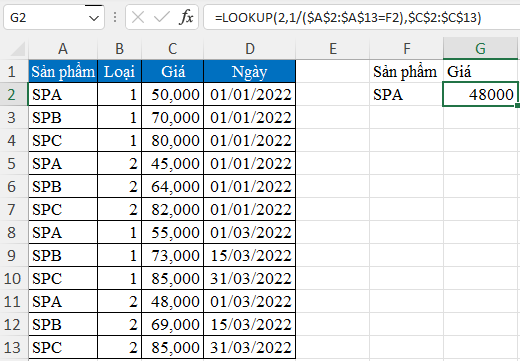Image resolution: width=520 pixels, height=361 pixels.
Task: Click date cell 01/01/2022 in row 2
Action: pos(250,94)
